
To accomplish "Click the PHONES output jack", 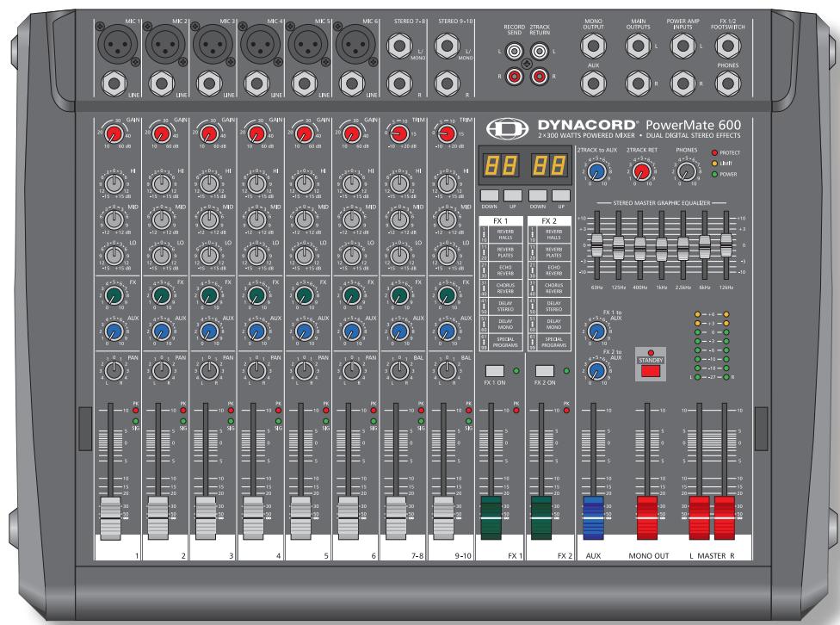I will (727, 83).
